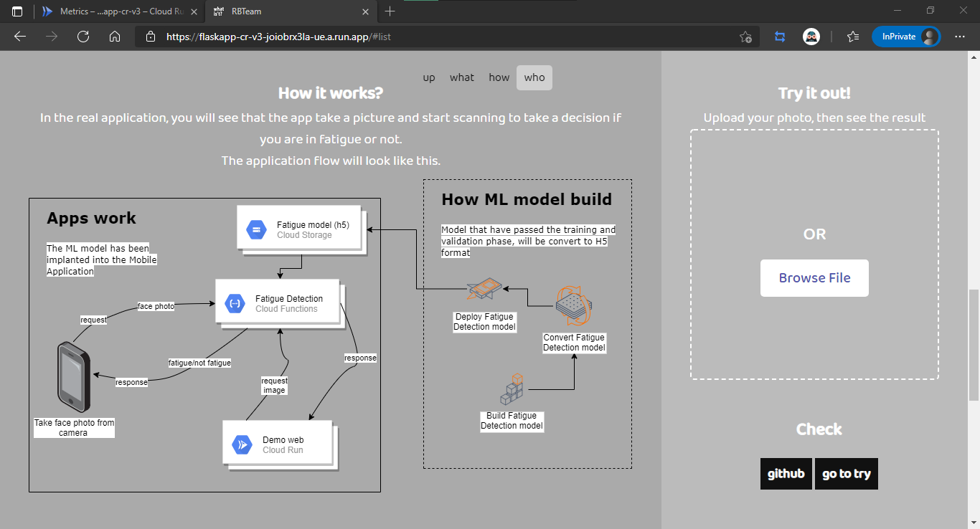Viewport: 980px width, 529px height.
Task: Click the Cloud Functions icon beside Fatigue Detection
Action: pyautogui.click(x=235, y=303)
